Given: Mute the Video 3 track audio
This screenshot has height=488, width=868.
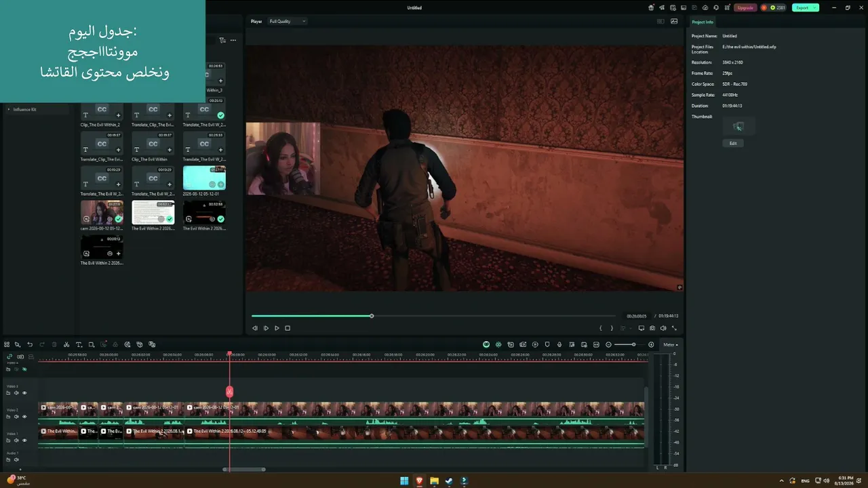Looking at the screenshot, I should [x=16, y=393].
